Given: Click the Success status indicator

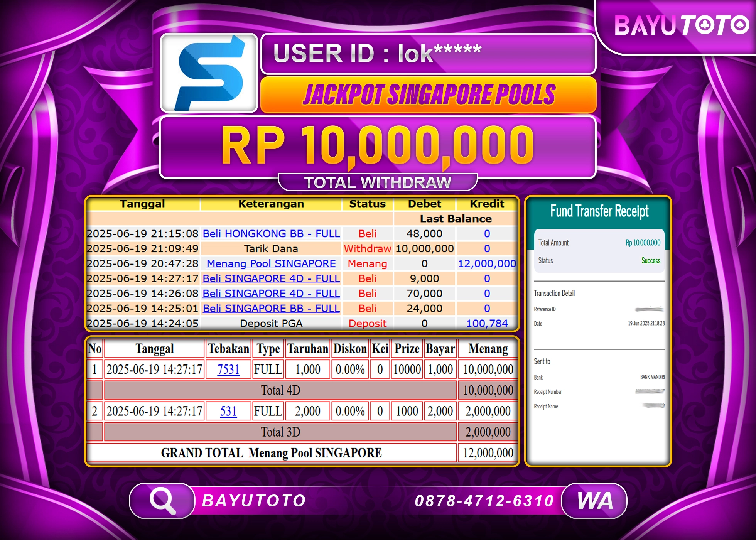Looking at the screenshot, I should (651, 261).
